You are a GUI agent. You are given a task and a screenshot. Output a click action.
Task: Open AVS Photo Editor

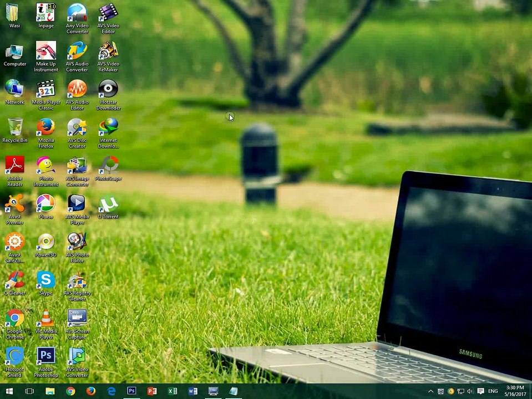tap(77, 248)
